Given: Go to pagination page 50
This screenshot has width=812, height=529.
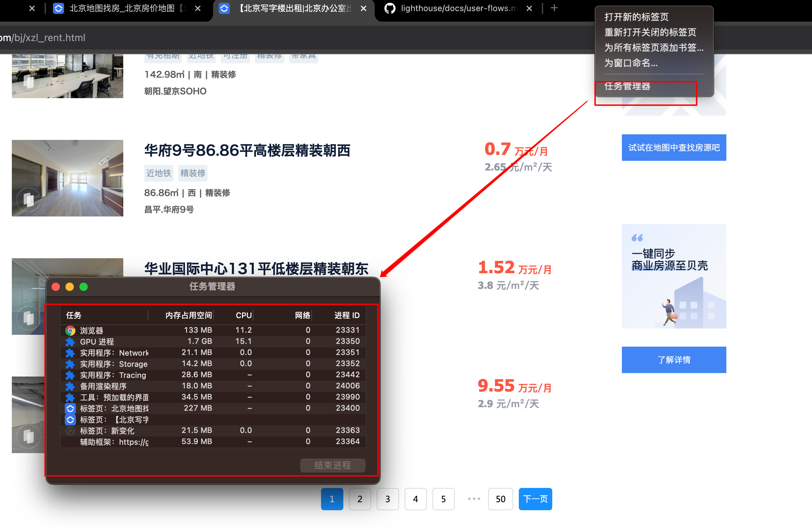Looking at the screenshot, I should coord(500,499).
